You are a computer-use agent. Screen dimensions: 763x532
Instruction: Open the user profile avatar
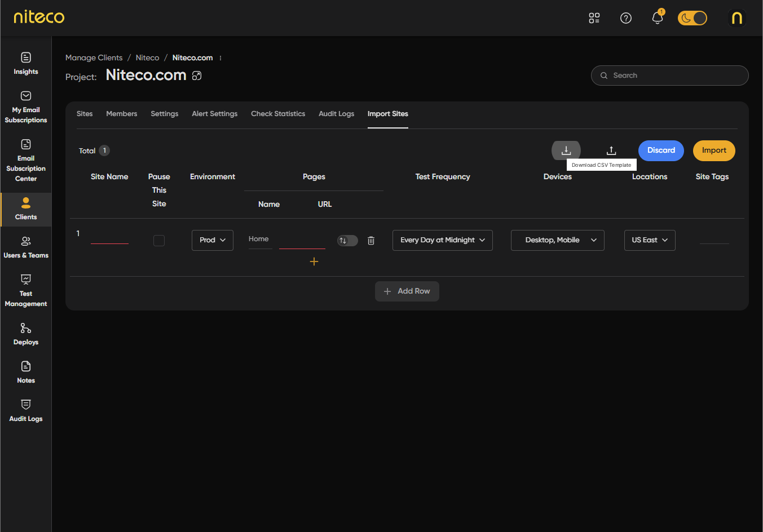(737, 18)
